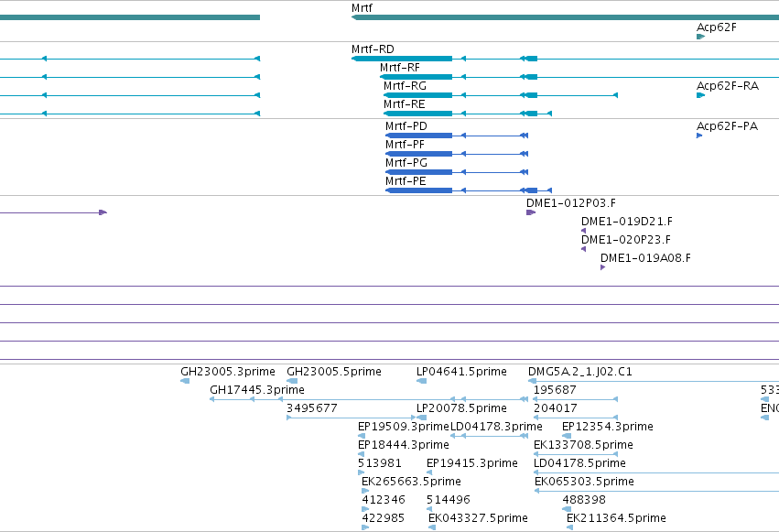
Task: Click the Mrtf-PE protein label
Action: 406,181
